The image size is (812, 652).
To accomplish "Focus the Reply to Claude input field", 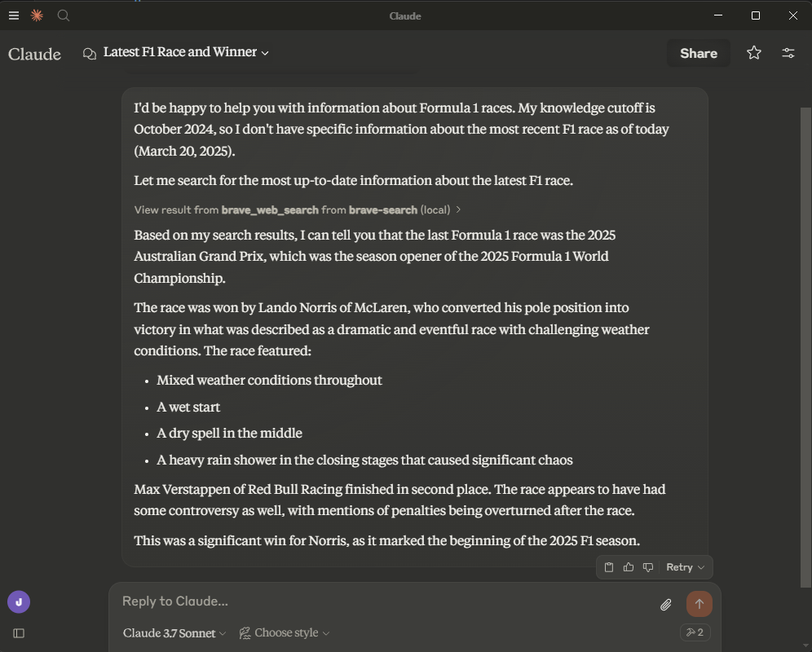I will (383, 601).
